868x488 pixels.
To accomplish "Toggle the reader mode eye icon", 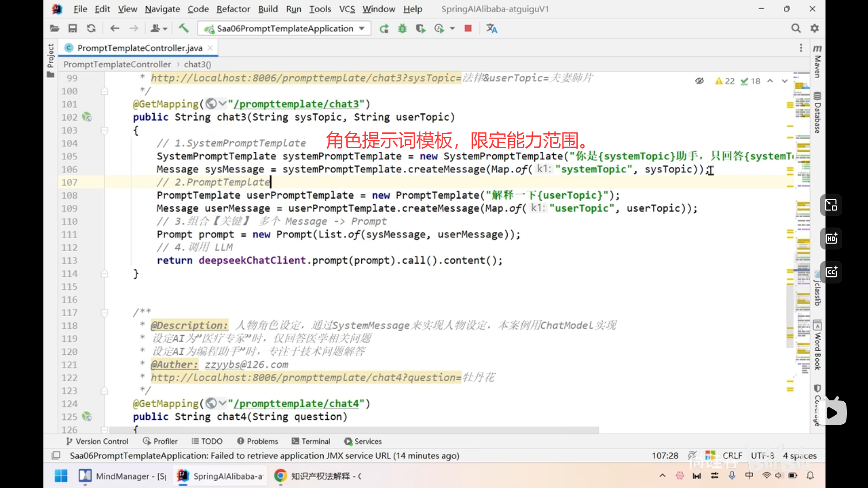I will (699, 81).
